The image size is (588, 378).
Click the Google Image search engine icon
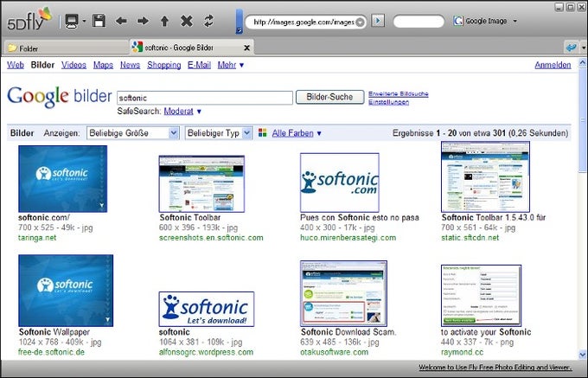coord(458,21)
